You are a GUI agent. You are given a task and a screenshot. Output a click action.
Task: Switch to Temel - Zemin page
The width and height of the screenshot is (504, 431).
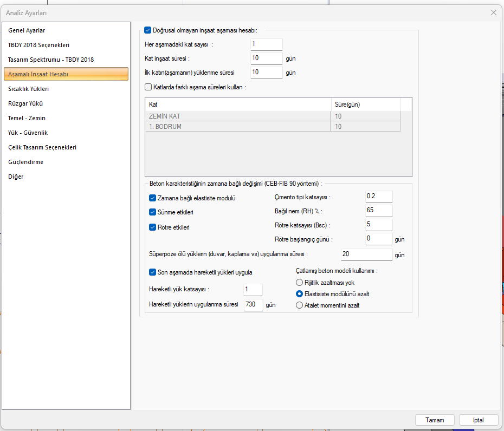[27, 118]
